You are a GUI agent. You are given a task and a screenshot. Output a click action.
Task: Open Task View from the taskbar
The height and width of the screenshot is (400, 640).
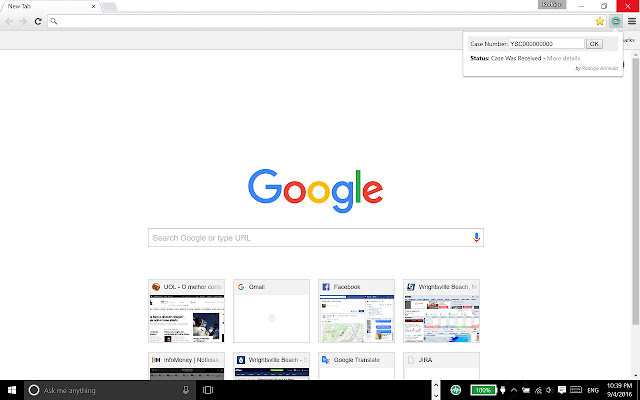(208, 390)
